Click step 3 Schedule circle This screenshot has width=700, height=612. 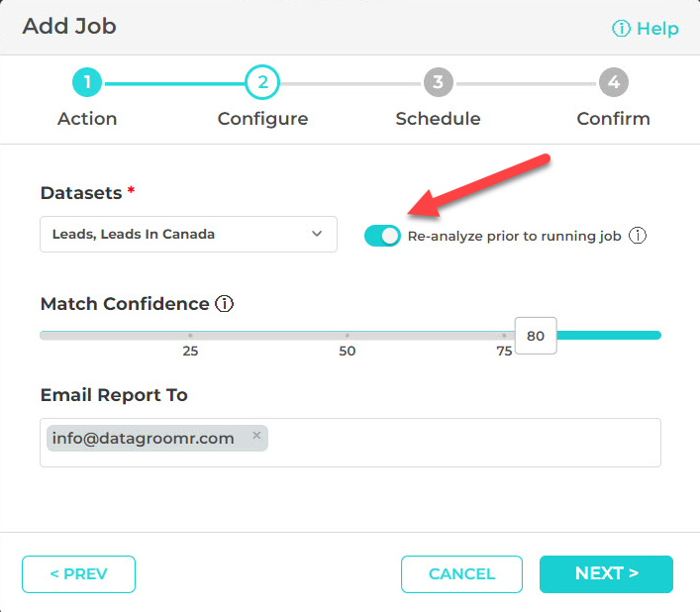pos(438,83)
